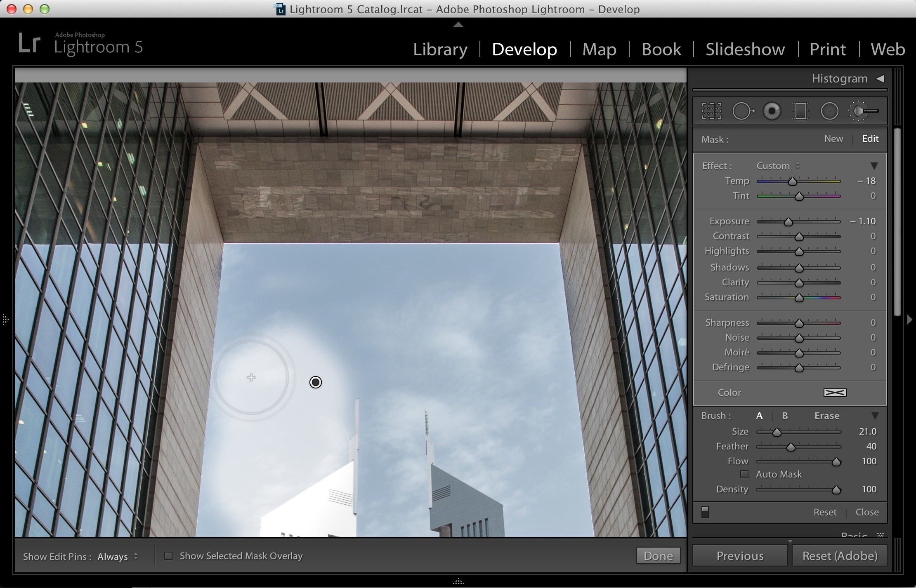Click the Feather slider handle
The width and height of the screenshot is (916, 588).
tap(791, 447)
